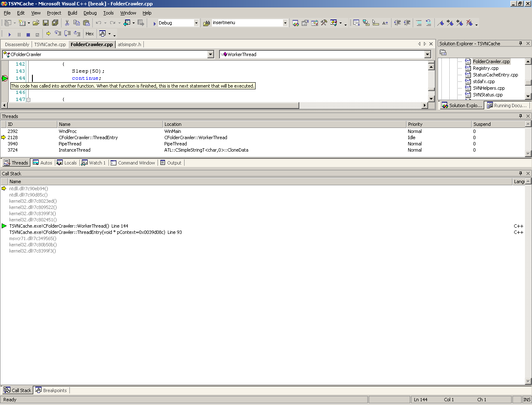Image resolution: width=532 pixels, height=405 pixels.
Task: Click the Step Into icon
Action: tap(58, 34)
